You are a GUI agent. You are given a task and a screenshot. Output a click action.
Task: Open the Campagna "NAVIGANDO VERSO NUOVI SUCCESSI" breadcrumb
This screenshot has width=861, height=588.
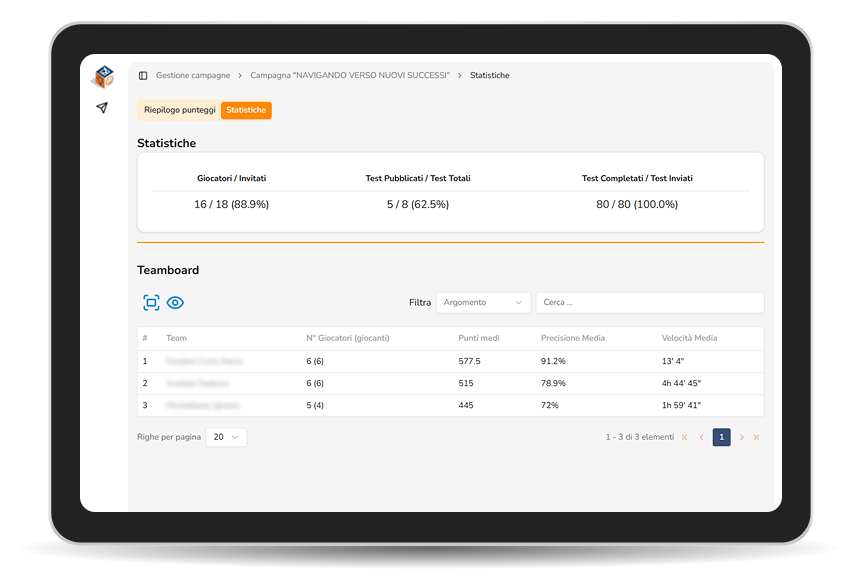pyautogui.click(x=350, y=75)
